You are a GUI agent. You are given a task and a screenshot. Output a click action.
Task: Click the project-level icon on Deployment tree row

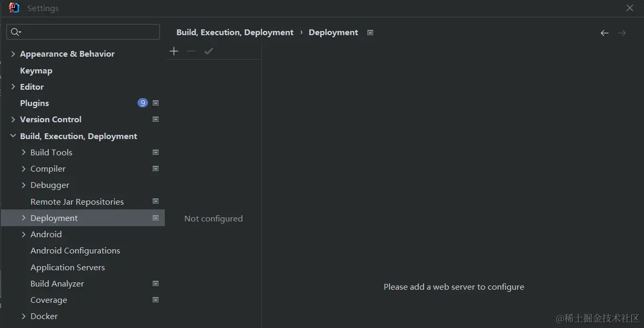pyautogui.click(x=155, y=218)
